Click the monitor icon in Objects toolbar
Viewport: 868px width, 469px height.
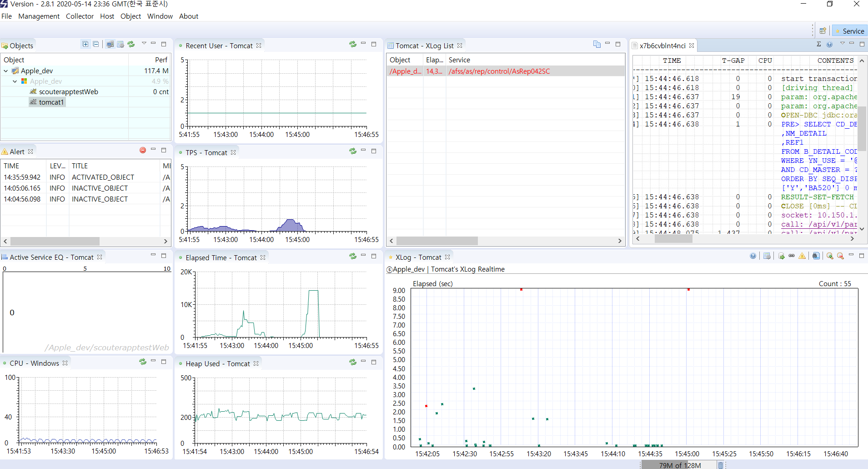pyautogui.click(x=110, y=44)
